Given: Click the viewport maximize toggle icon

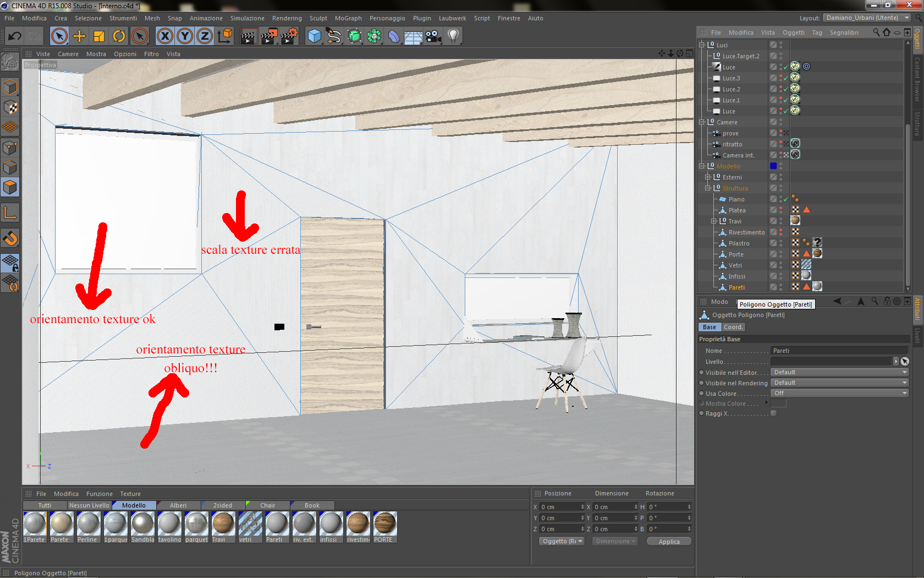Looking at the screenshot, I should point(689,53).
